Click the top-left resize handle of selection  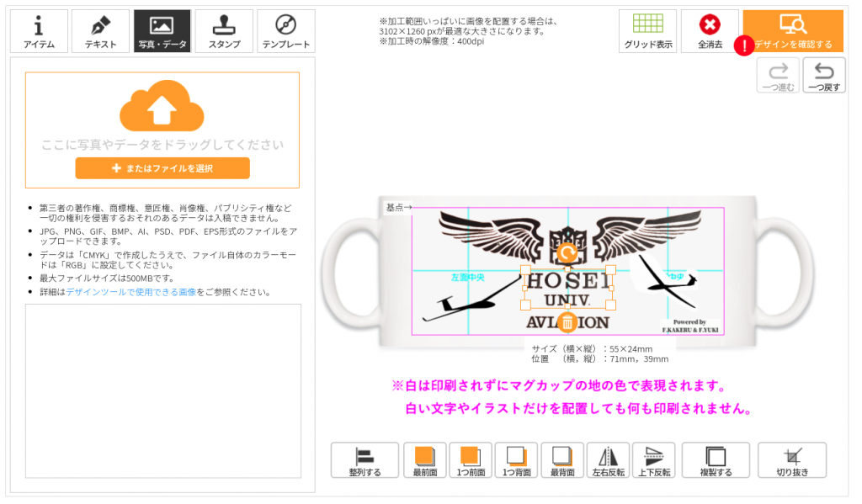click(x=525, y=270)
